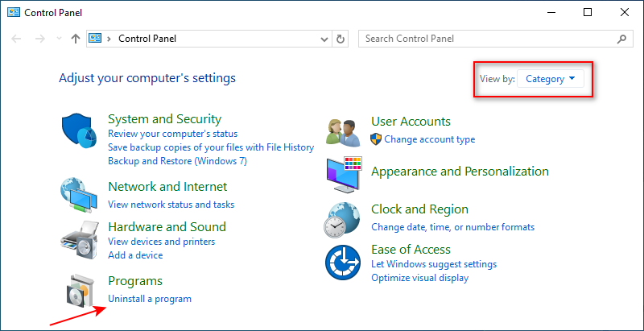Image resolution: width=644 pixels, height=331 pixels.
Task: Click the Network and Internet globe icon
Action: (x=79, y=196)
